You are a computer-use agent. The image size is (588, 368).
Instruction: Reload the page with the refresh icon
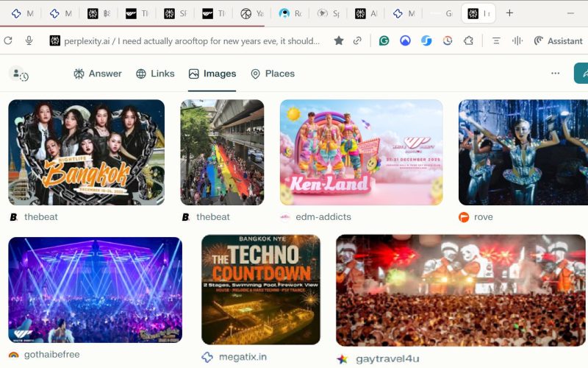click(8, 40)
